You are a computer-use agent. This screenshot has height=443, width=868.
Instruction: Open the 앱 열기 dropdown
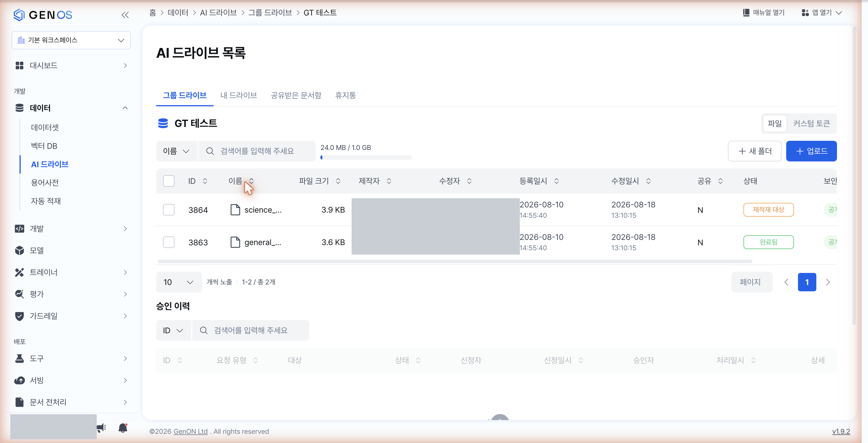pyautogui.click(x=821, y=13)
